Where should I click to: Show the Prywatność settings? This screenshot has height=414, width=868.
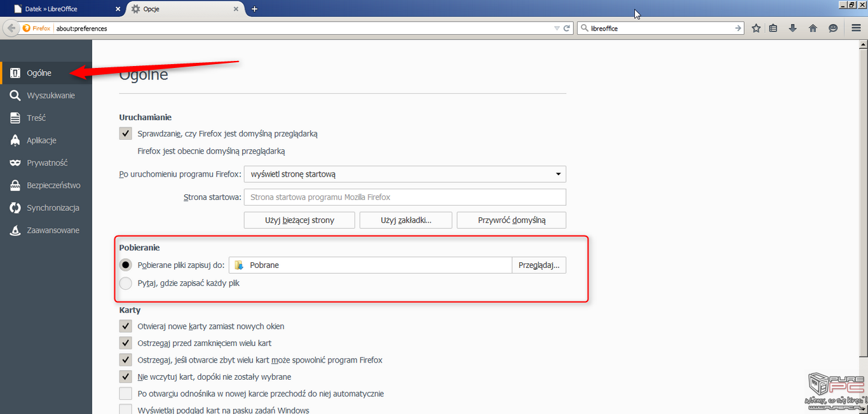[46, 163]
